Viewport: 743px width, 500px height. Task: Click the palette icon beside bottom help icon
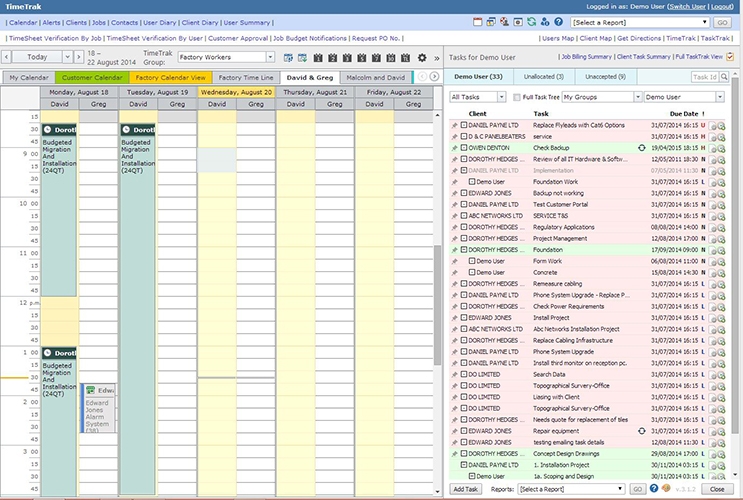666,488
